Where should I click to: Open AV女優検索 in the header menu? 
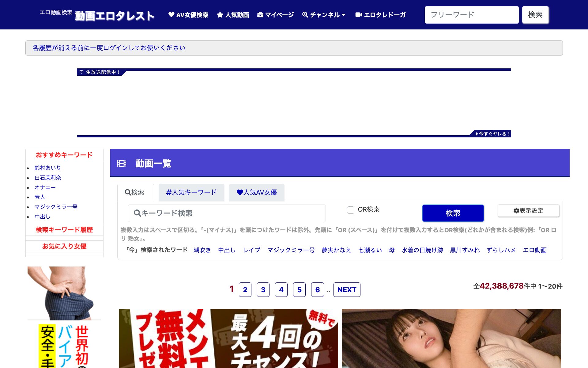tap(188, 15)
